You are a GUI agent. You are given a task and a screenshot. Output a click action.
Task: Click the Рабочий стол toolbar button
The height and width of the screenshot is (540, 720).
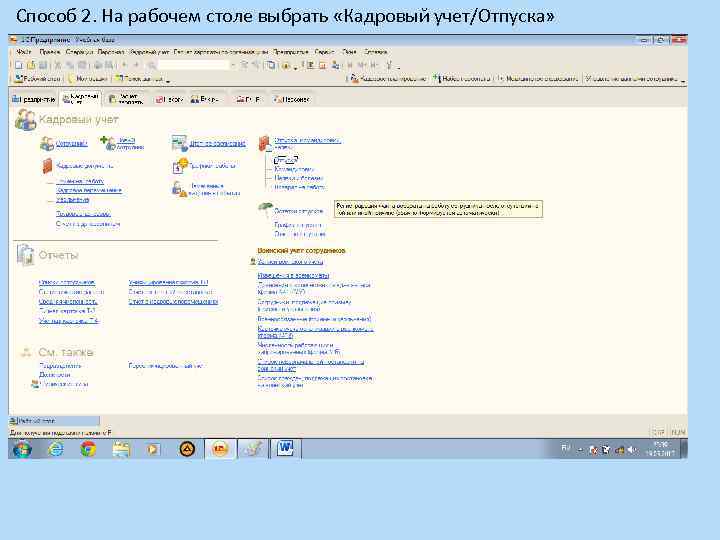pos(38,79)
